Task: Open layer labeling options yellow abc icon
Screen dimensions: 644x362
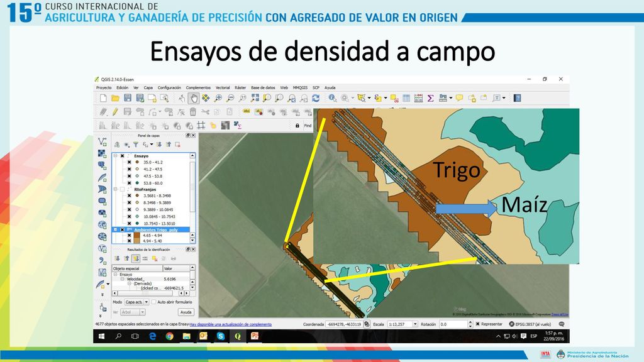Action: [x=247, y=111]
